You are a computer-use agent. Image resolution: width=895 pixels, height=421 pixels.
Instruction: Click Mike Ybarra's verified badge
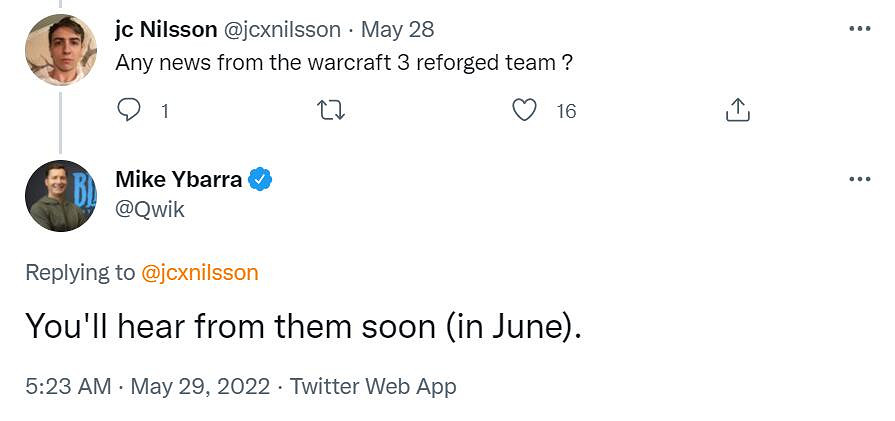pyautogui.click(x=260, y=180)
